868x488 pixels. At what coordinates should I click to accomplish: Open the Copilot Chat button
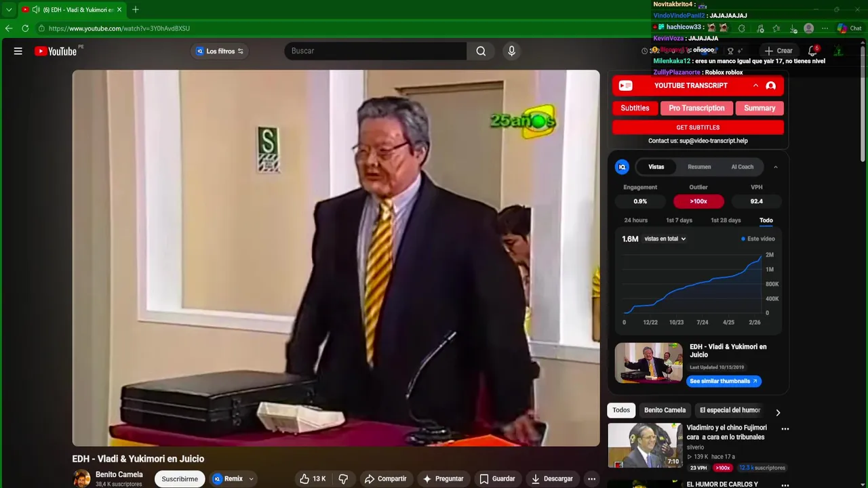click(x=850, y=28)
